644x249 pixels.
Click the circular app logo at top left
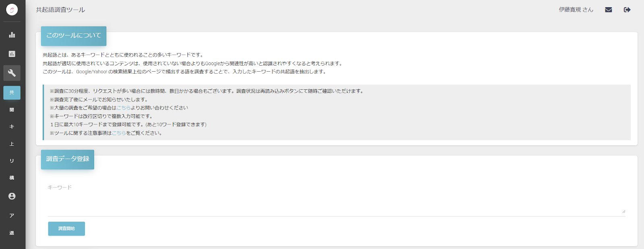click(12, 9)
